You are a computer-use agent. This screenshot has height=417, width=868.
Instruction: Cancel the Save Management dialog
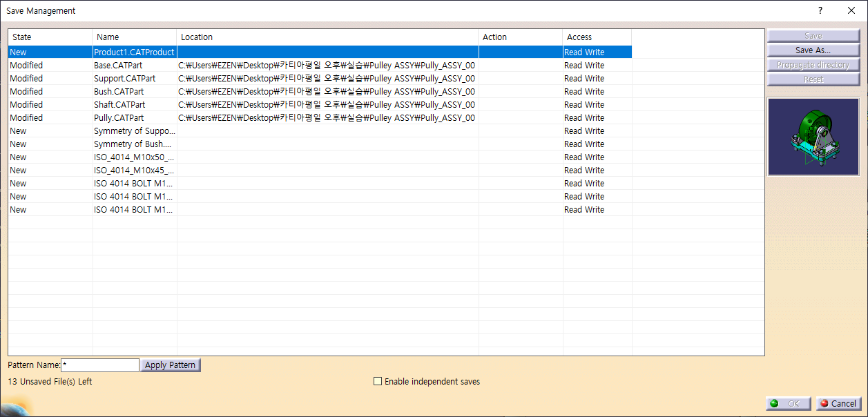(838, 403)
